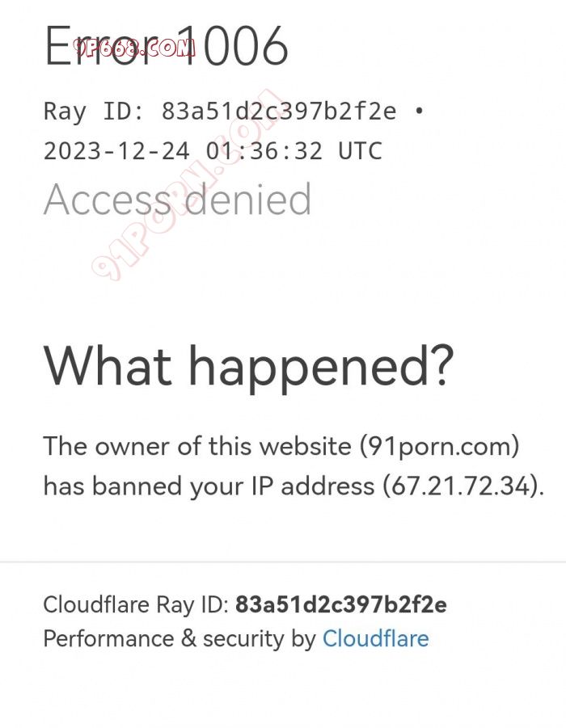Click the top Ray ID value 83a51d2c397b2f2e

[x=279, y=111]
